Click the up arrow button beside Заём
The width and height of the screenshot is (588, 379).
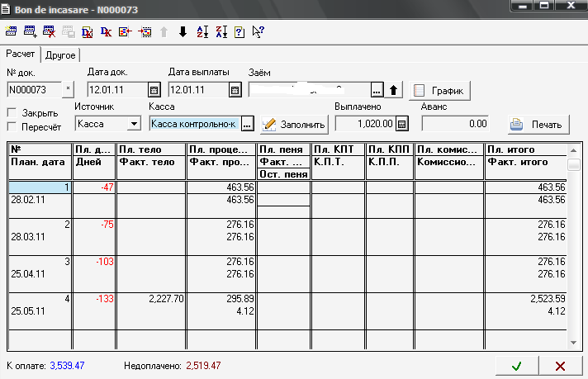coord(395,90)
